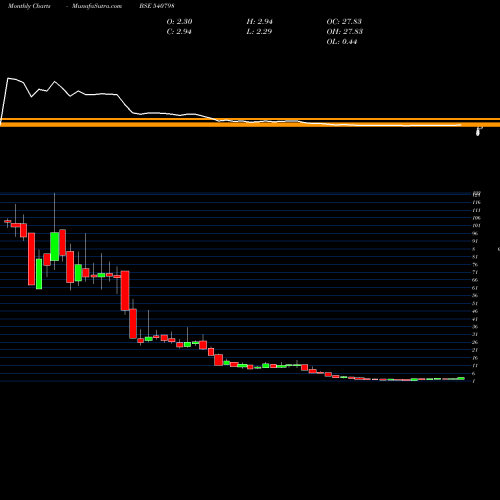Viewport: 500px width, 500px height.
Task: Click the 81 price axis label
Action: pyautogui.click(x=475, y=257)
